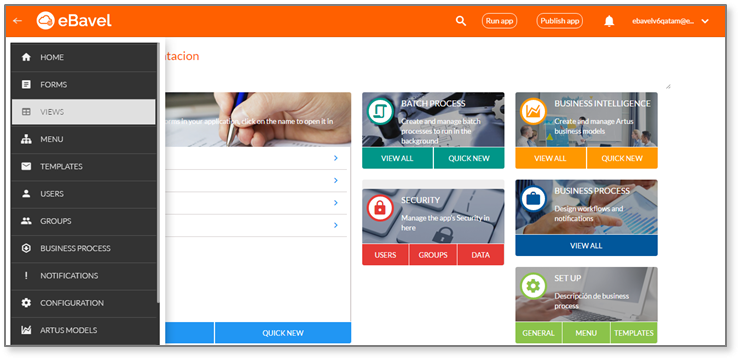The height and width of the screenshot is (360, 740).
Task: Click the second form row chevron
Action: click(336, 180)
